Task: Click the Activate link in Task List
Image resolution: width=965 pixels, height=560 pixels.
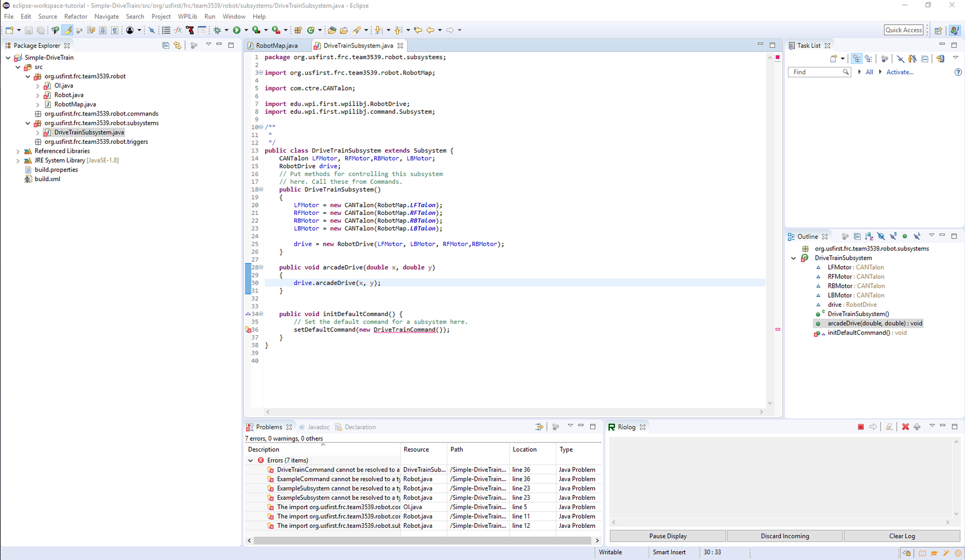Action: pos(899,72)
